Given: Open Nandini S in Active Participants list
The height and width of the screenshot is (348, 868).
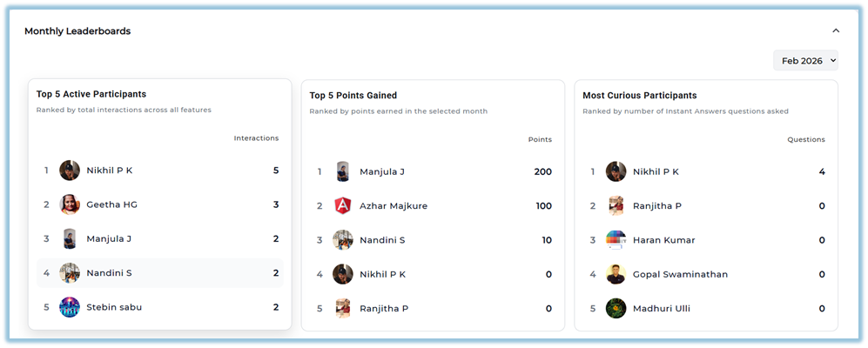Looking at the screenshot, I should click(110, 273).
